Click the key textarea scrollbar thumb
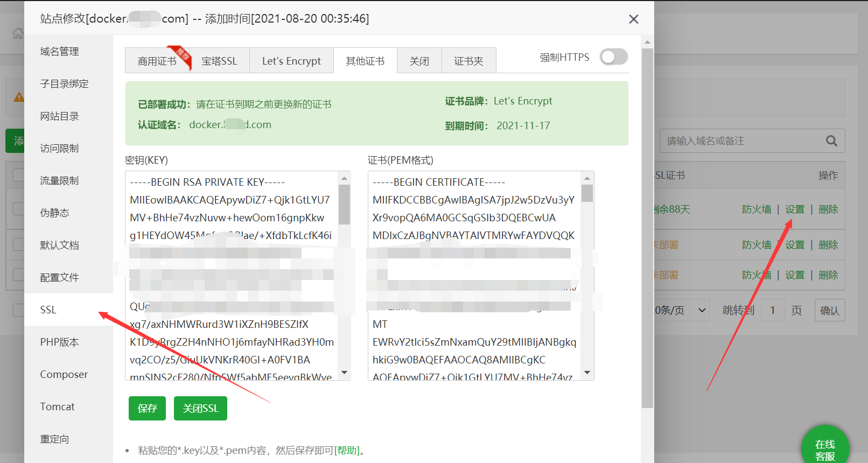868x463 pixels. [345, 204]
